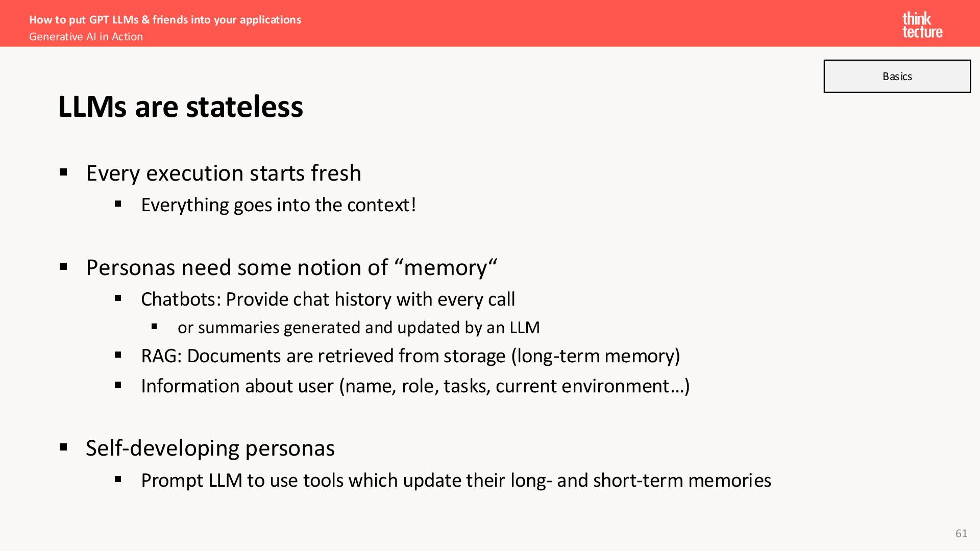Click the header title about GPT LLMs

165,19
